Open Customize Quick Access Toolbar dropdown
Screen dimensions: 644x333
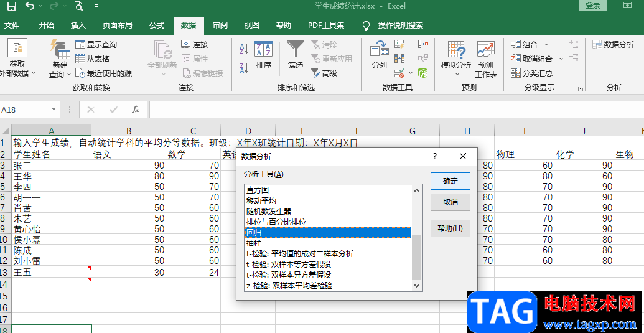pyautogui.click(x=96, y=6)
